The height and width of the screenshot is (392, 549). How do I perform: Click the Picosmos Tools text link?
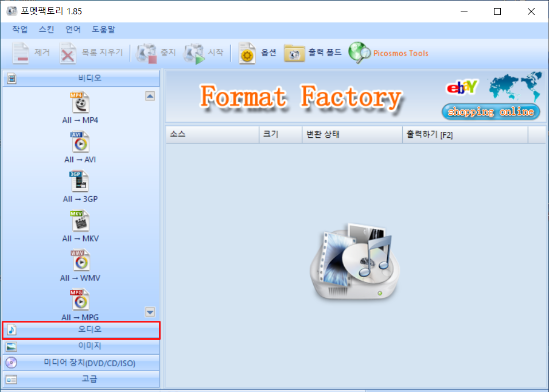click(x=401, y=53)
